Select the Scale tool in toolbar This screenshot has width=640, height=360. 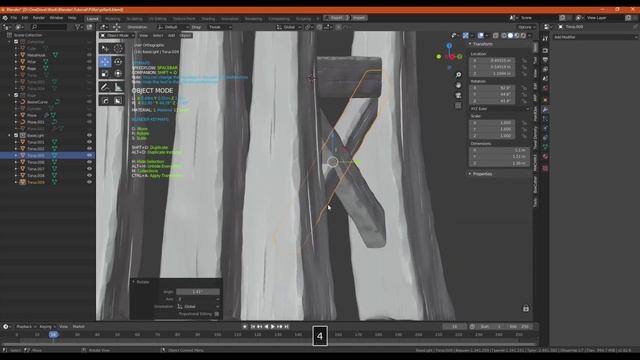point(105,74)
